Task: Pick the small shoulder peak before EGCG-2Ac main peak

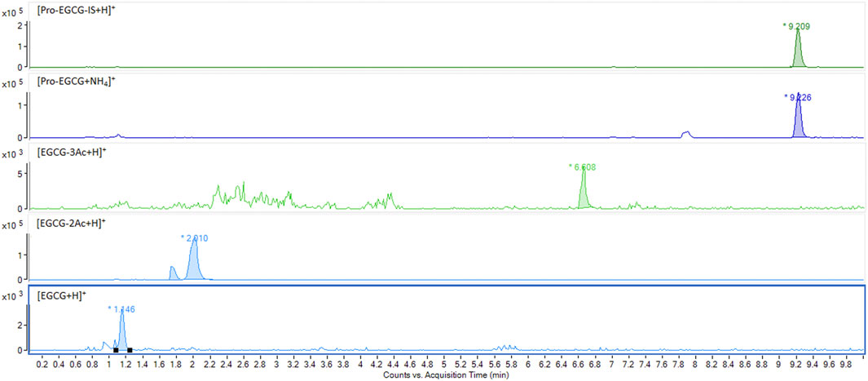Action: [173, 273]
